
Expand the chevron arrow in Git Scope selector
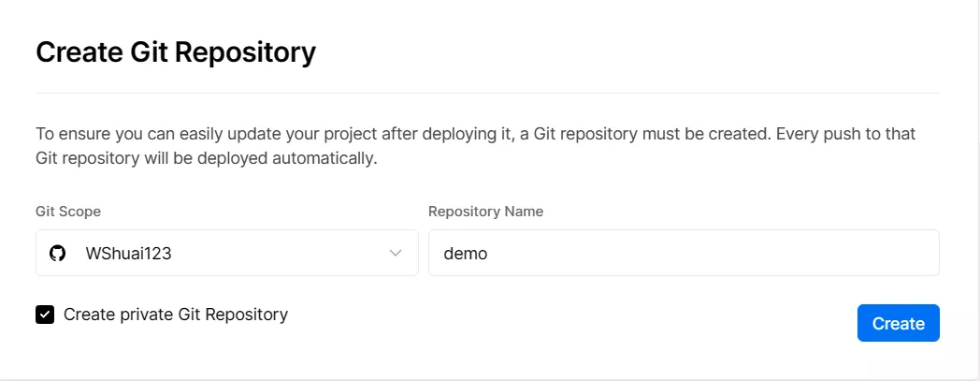pos(395,254)
